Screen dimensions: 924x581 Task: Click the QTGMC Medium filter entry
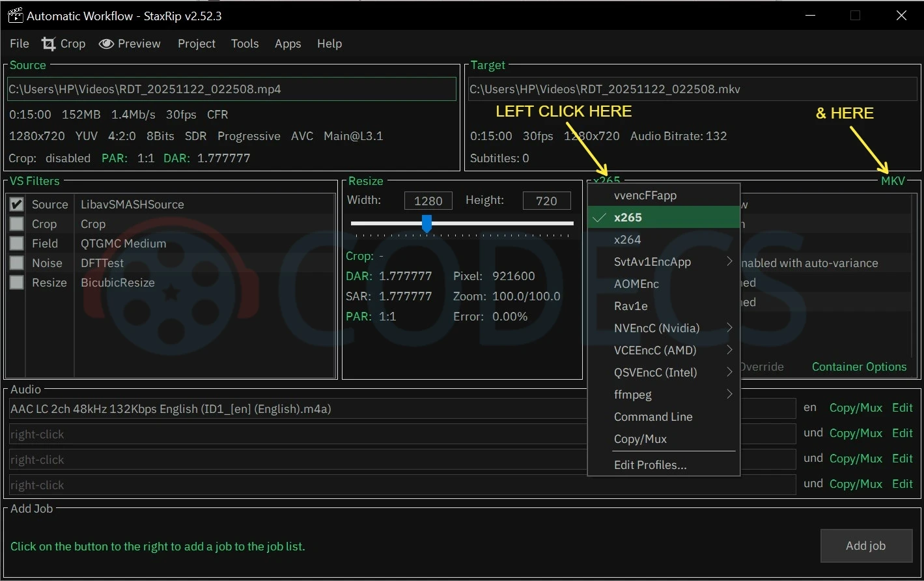pyautogui.click(x=123, y=244)
